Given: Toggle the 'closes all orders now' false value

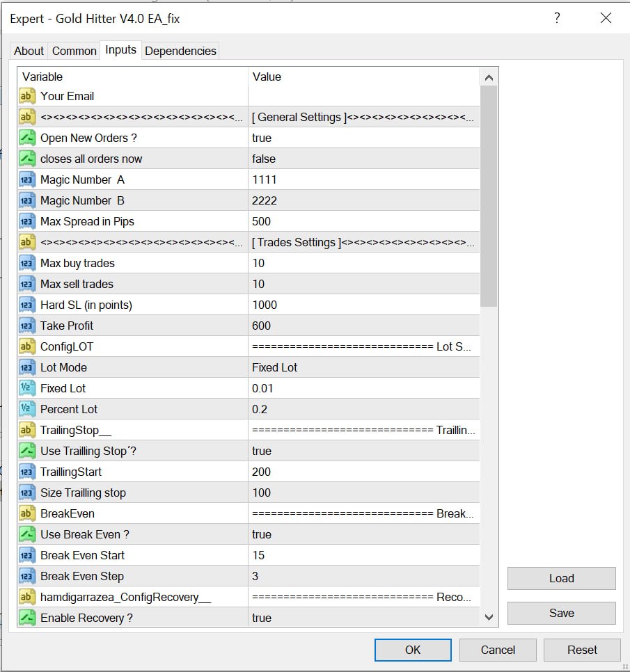Looking at the screenshot, I should click(363, 159).
